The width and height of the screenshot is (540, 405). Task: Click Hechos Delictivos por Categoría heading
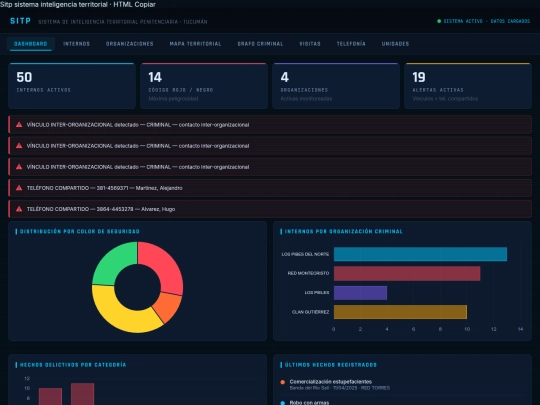pos(73,365)
